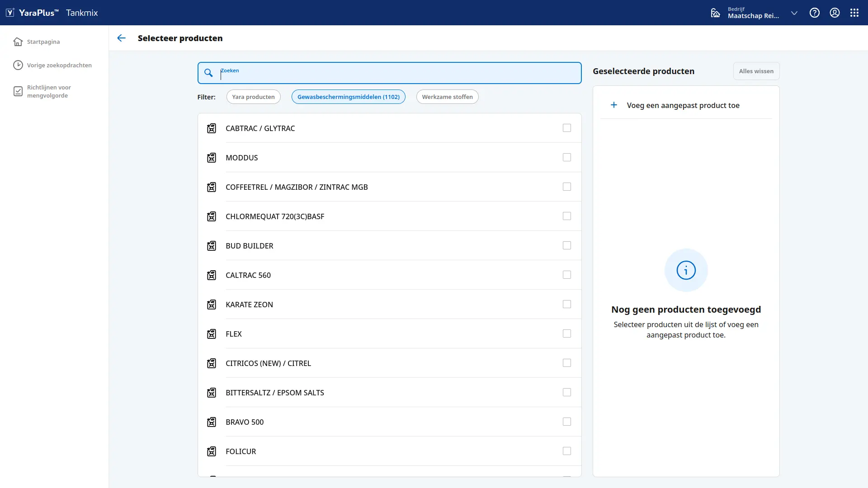Tick the BRAVO 500 checkbox
The image size is (868, 488).
567,422
